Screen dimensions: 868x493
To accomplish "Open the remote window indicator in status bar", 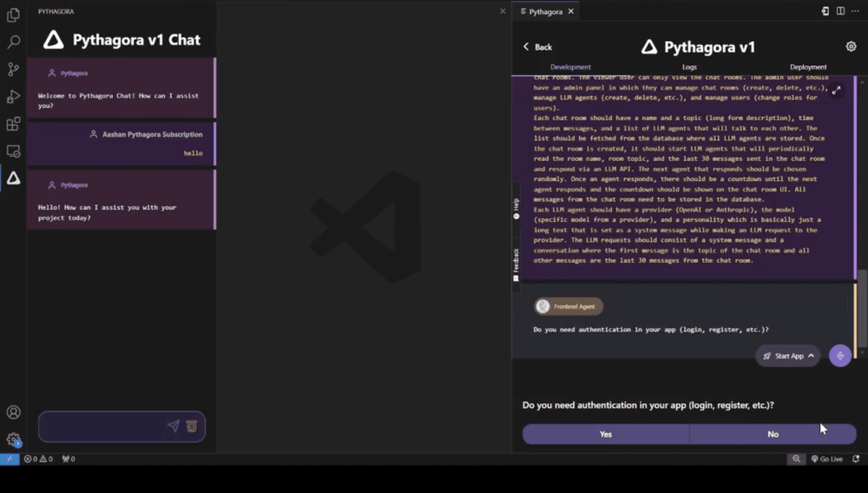I will [9, 459].
